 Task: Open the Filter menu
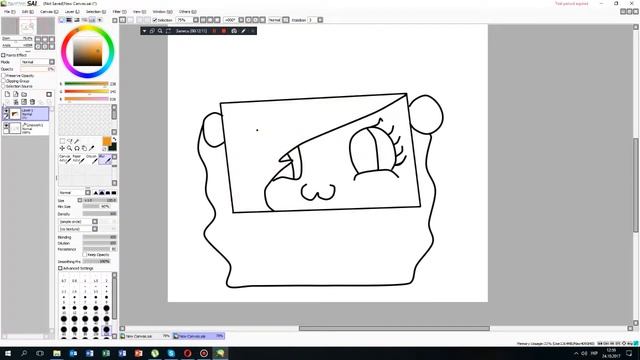(x=119, y=12)
